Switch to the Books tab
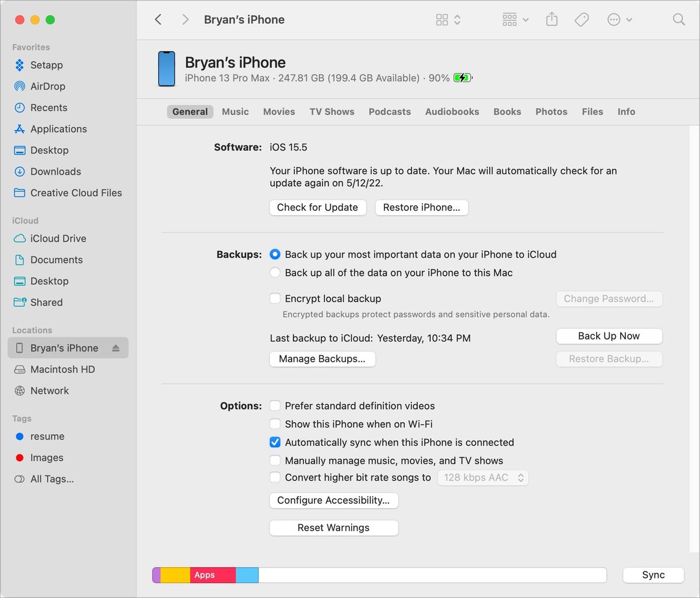This screenshot has height=598, width=700. click(x=508, y=111)
